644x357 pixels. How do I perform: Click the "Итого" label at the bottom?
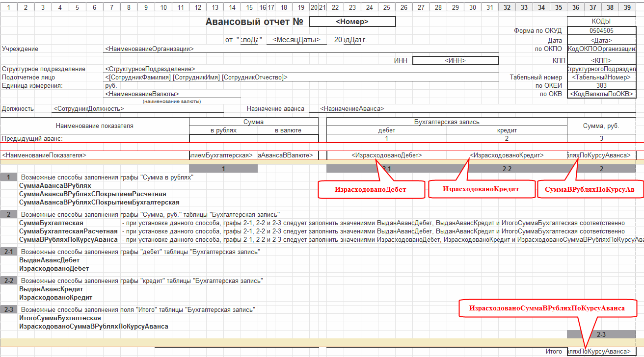click(x=554, y=352)
